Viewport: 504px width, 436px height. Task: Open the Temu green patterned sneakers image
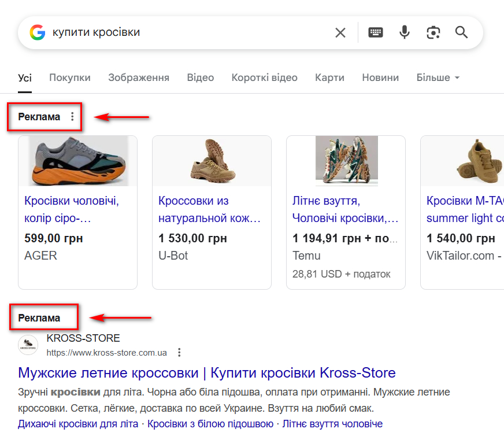coord(346,161)
